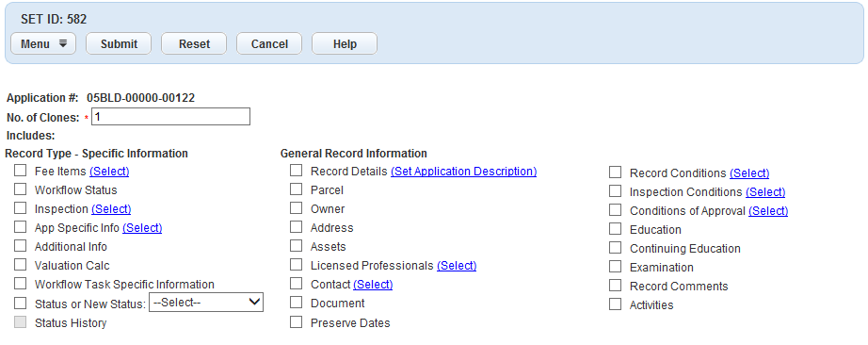Open the Menu dropdown button
Screen dimensions: 868x345
click(x=43, y=43)
